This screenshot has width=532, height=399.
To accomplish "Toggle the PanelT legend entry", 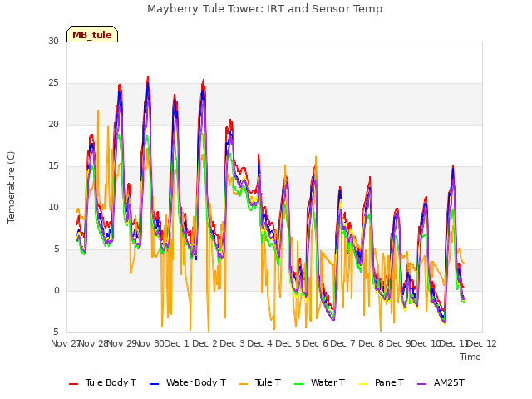I will pyautogui.click(x=381, y=382).
